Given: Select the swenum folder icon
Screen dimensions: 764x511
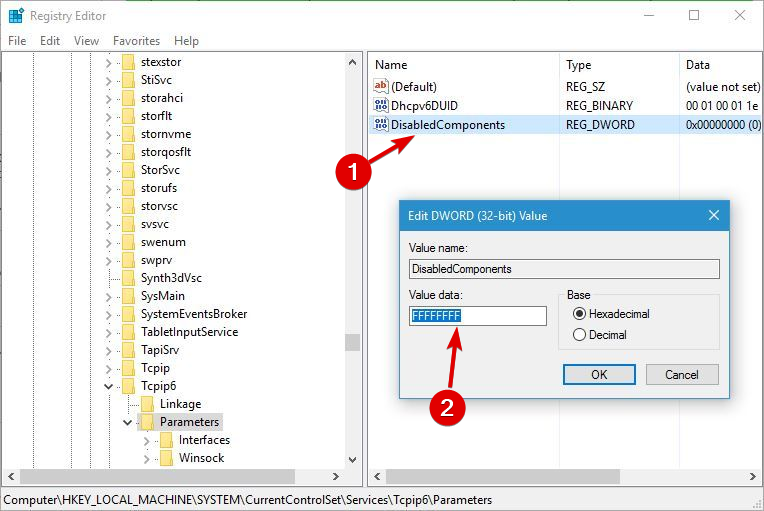Looking at the screenshot, I should (128, 243).
